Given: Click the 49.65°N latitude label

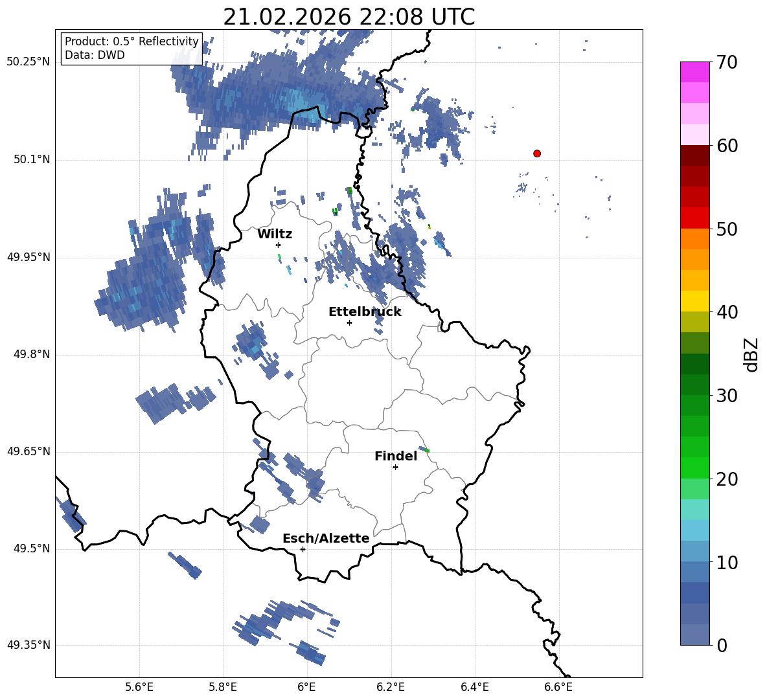Looking at the screenshot, I should pos(29,452).
